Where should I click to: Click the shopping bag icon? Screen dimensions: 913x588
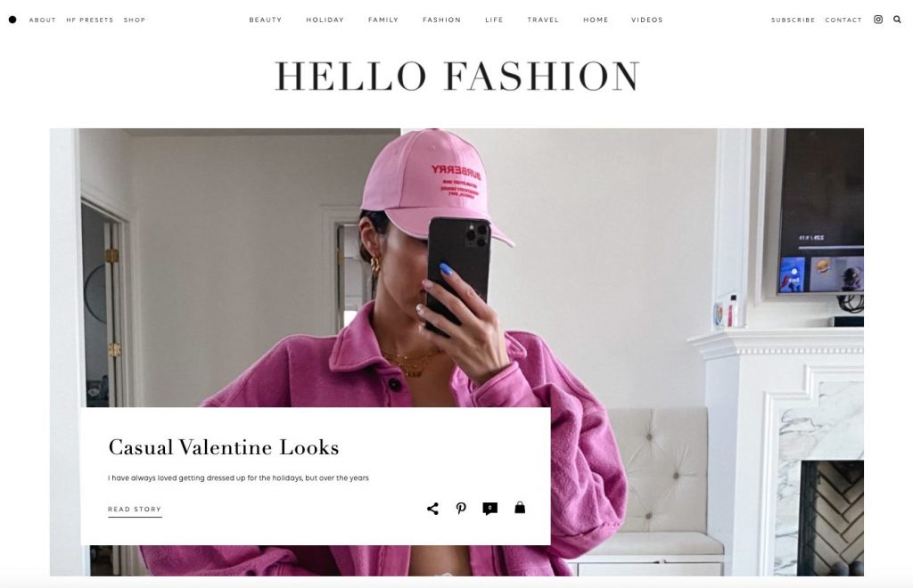tap(520, 508)
